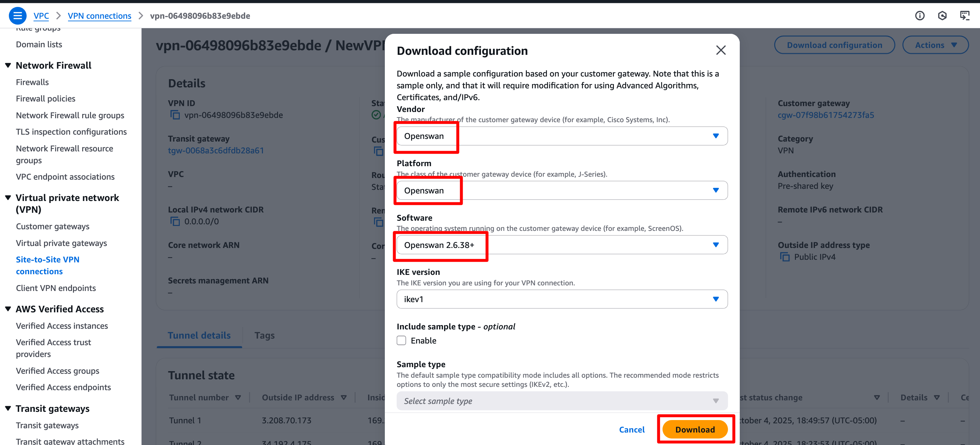Open the Vendor dropdown showing Openswan
Screen dimensions: 980x445
click(x=562, y=136)
